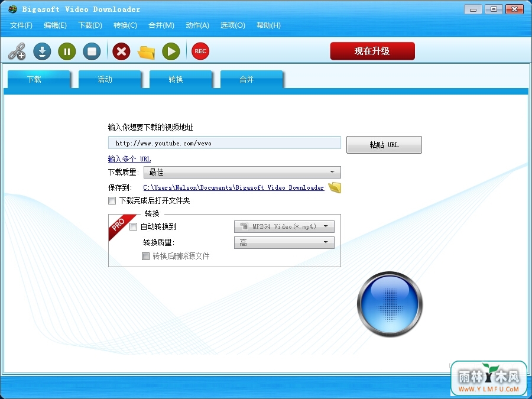
Task: Open the 下载质量 最佳 dropdown
Action: [242, 172]
